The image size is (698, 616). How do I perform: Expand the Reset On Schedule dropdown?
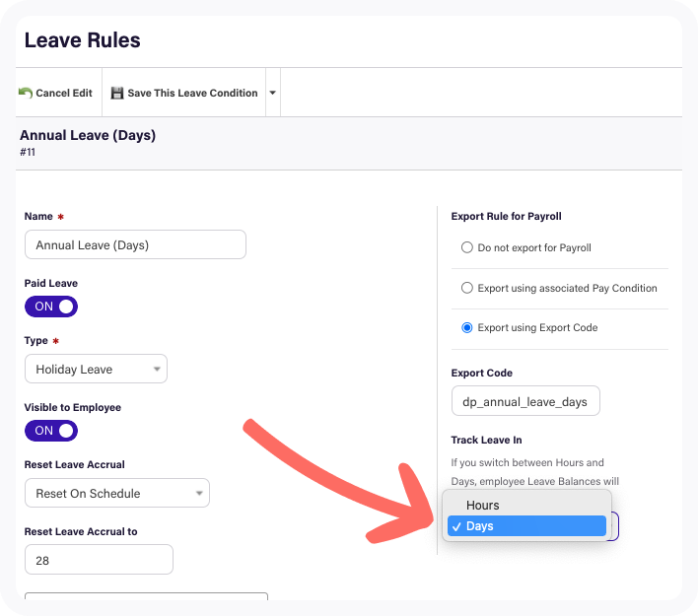116,493
